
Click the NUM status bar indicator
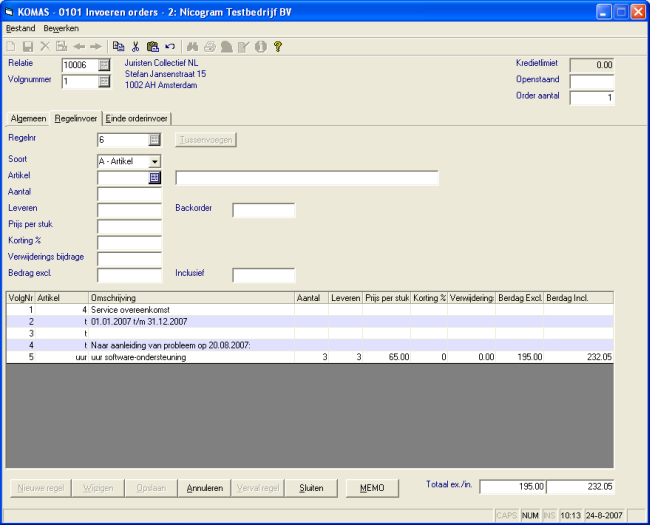tap(530, 515)
